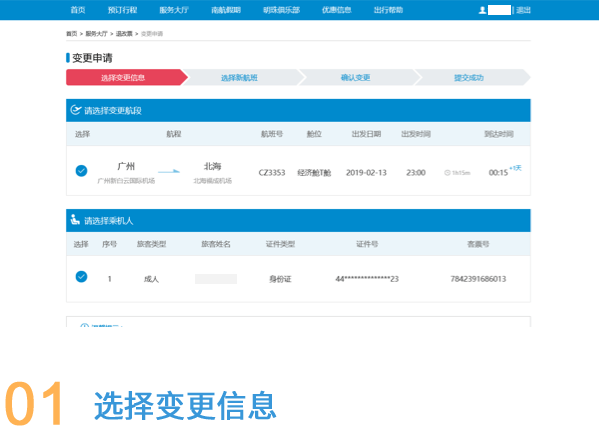Select the 选择新航班 step tab
Image resolution: width=599 pixels, height=426 pixels.
[240, 78]
